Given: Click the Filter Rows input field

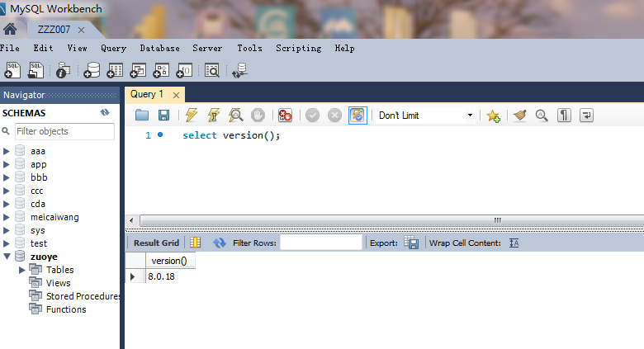Looking at the screenshot, I should (321, 243).
